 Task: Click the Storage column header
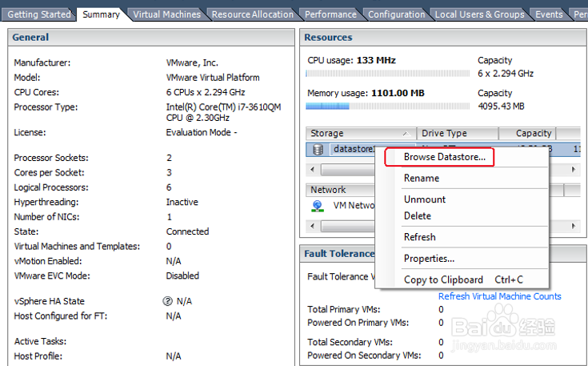(361, 133)
